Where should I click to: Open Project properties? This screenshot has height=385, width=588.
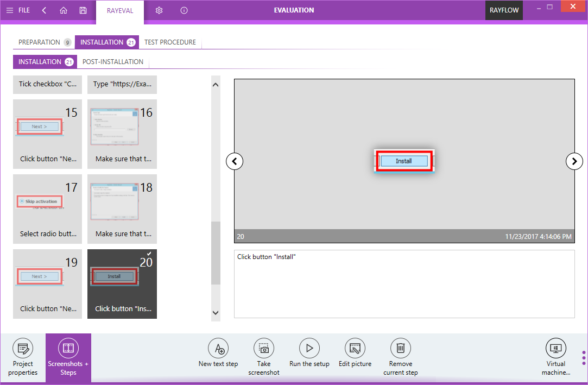pyautogui.click(x=23, y=357)
